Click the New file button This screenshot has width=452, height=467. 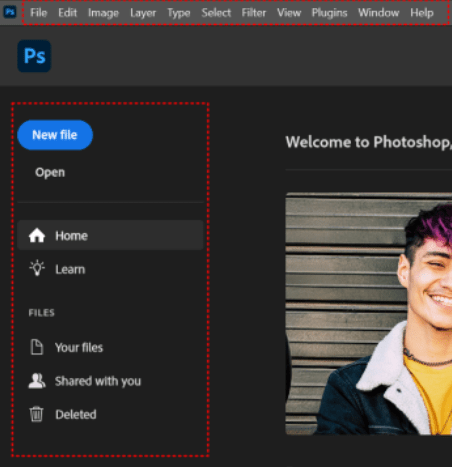click(x=55, y=135)
